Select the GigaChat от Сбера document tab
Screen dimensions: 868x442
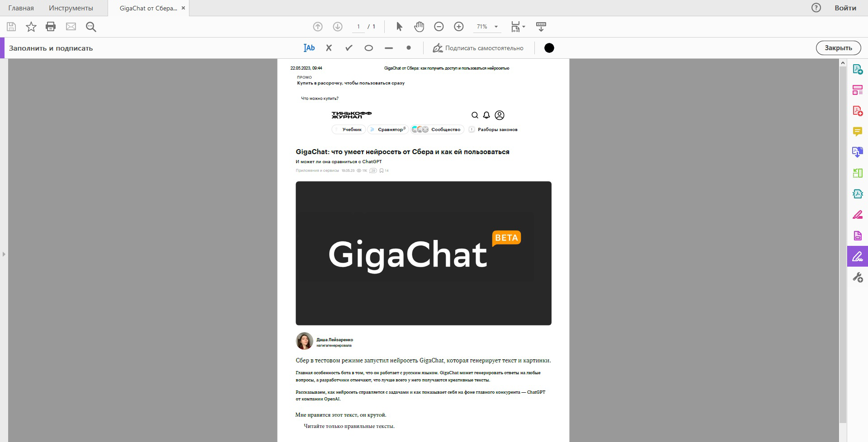(148, 8)
